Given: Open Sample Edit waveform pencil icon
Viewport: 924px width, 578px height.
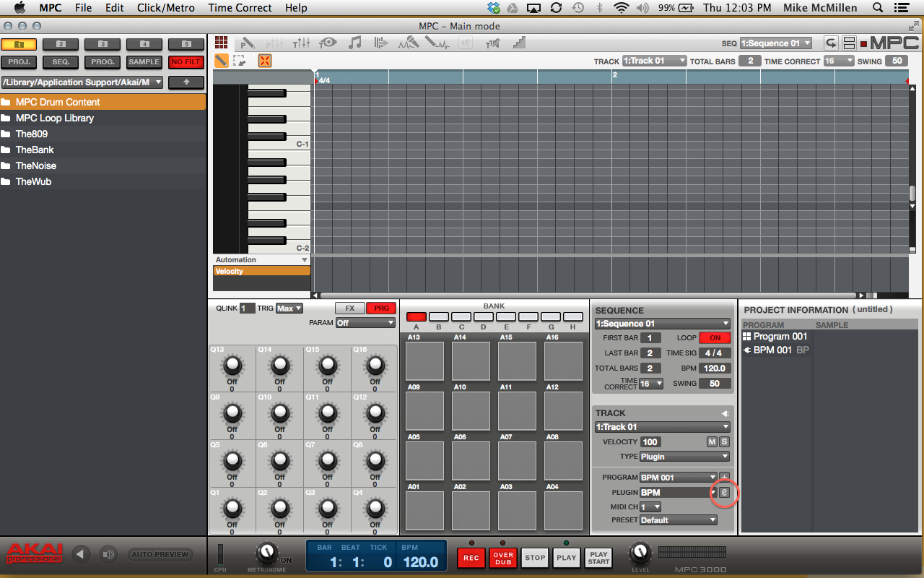Looking at the screenshot, I should click(437, 43).
